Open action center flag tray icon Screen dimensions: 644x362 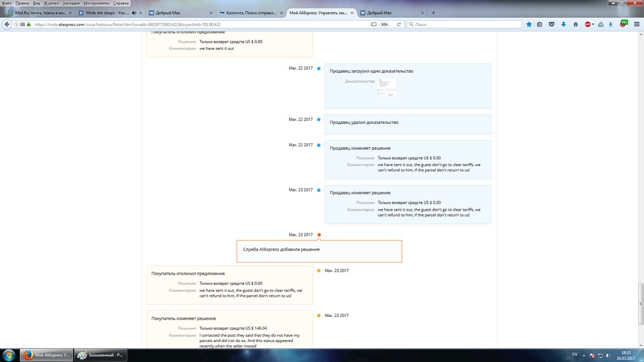click(591, 356)
